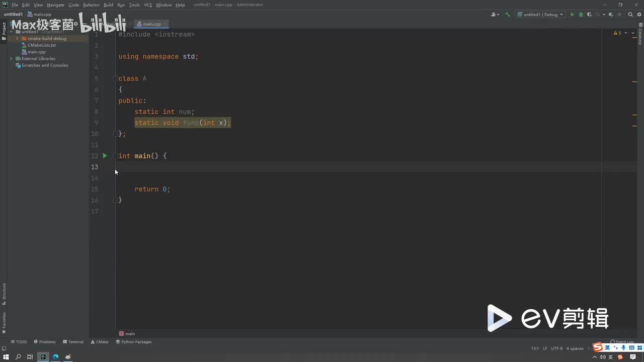Toggle the Project tool window stripe
This screenshot has height=362, width=644.
coord(4,31)
